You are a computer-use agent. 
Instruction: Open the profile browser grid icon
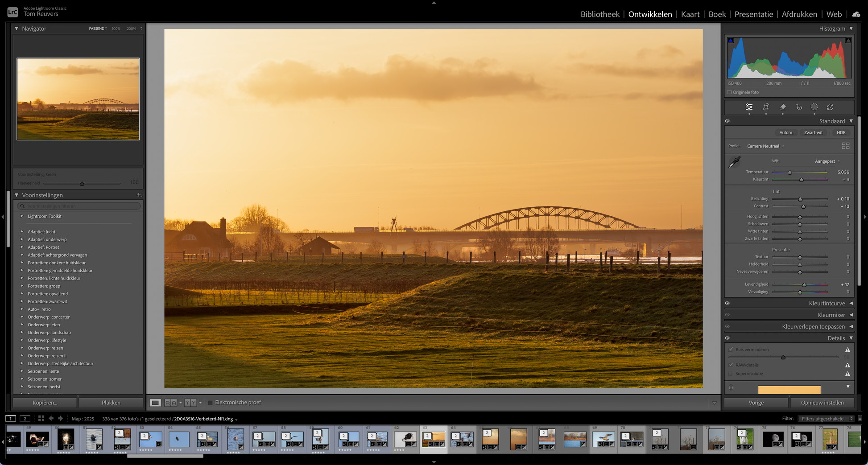coord(845,146)
